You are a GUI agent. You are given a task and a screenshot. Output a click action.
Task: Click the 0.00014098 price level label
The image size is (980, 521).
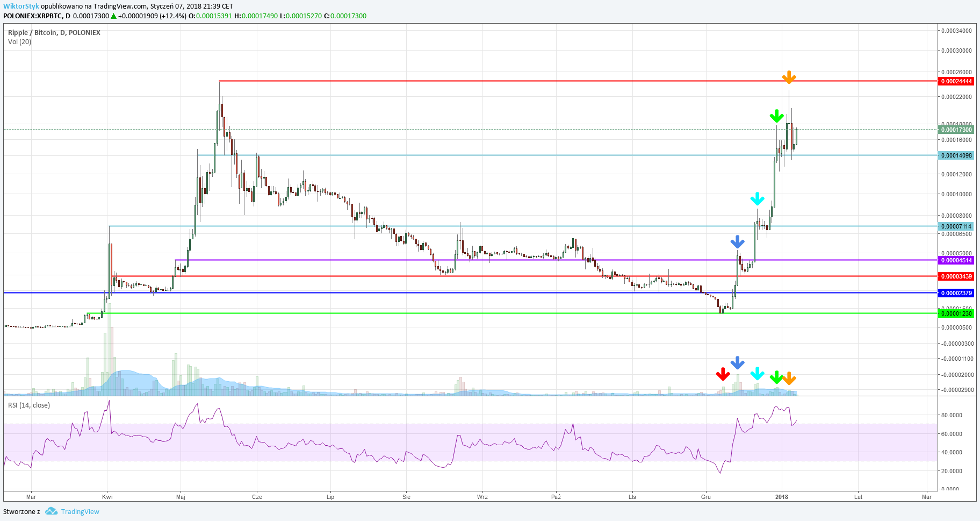[x=956, y=155]
